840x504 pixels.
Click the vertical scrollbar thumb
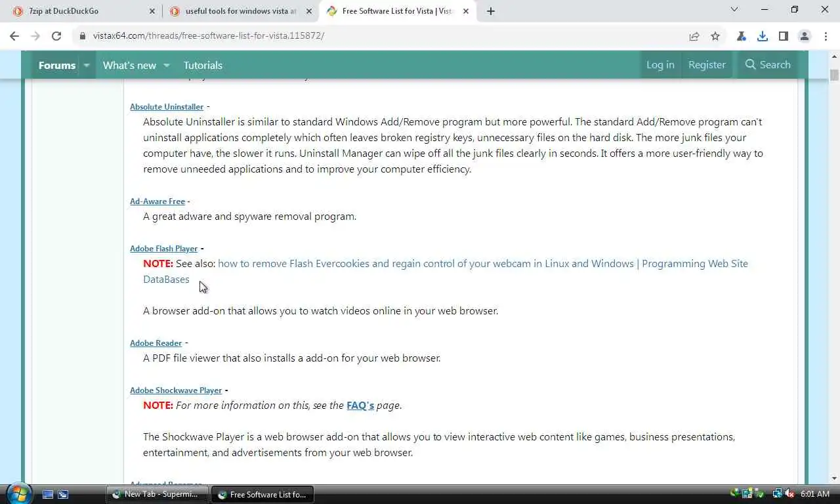point(834,75)
